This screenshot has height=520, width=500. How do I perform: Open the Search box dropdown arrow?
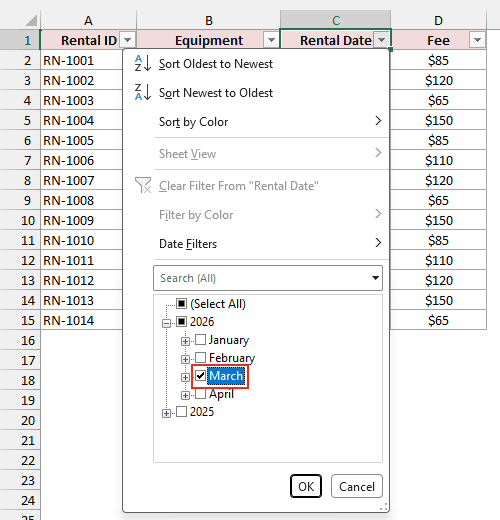click(376, 278)
